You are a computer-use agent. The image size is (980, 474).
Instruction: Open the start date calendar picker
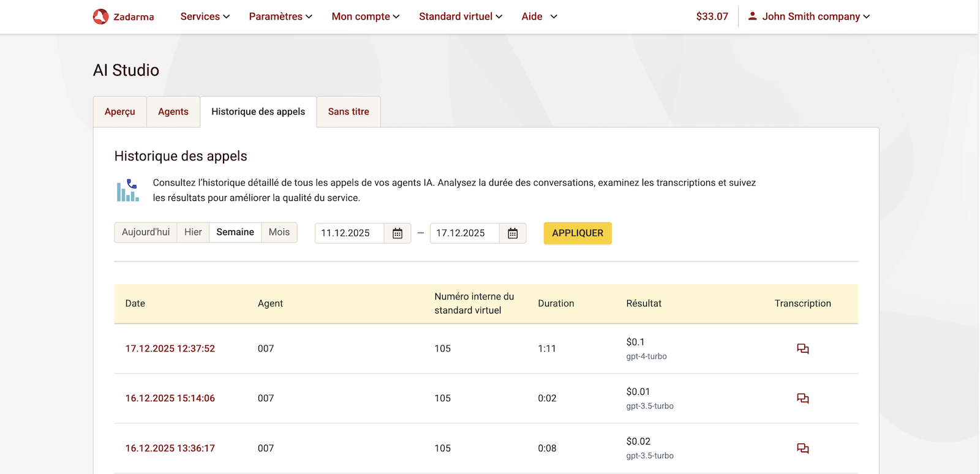coord(398,233)
